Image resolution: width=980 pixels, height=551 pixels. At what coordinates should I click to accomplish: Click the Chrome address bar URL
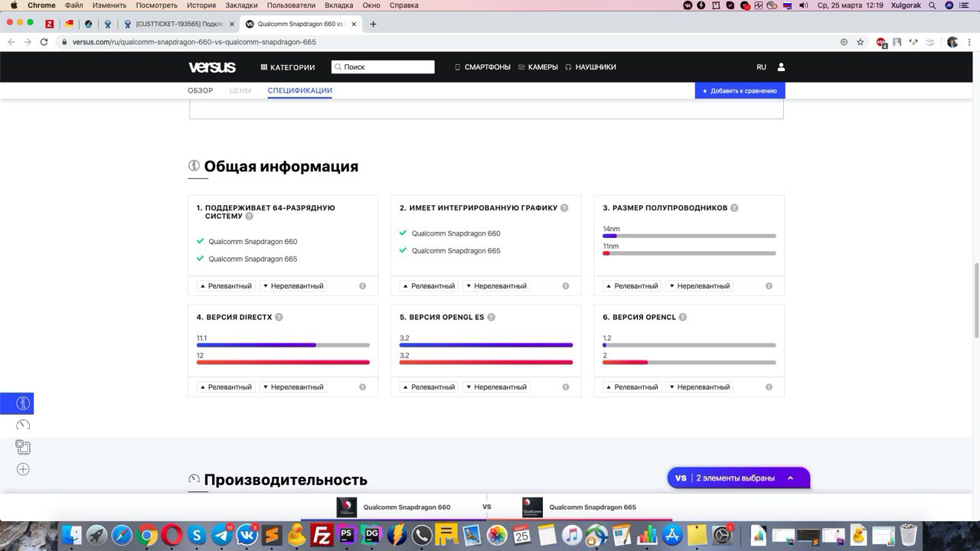click(x=194, y=42)
